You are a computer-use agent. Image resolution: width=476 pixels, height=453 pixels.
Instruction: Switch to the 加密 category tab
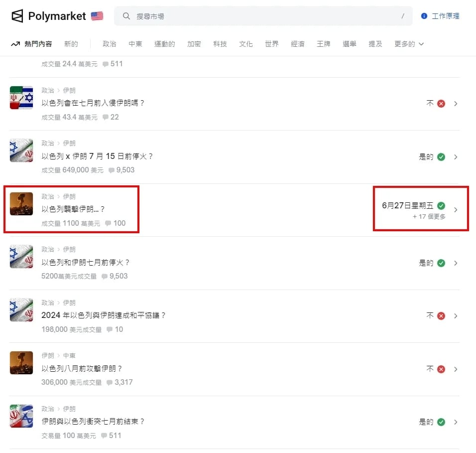point(194,44)
